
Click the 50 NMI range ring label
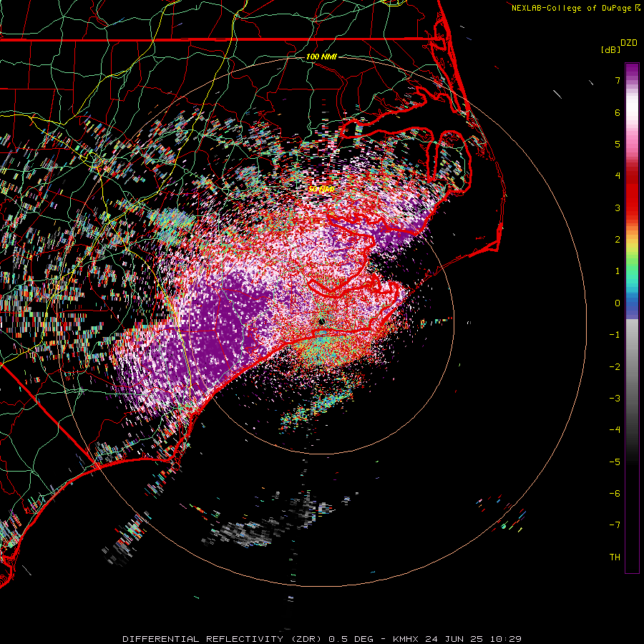pos(321,189)
